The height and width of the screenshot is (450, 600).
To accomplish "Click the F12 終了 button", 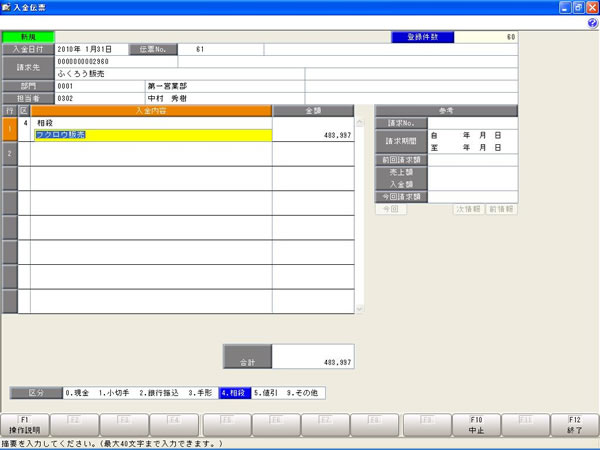I will pos(574,425).
